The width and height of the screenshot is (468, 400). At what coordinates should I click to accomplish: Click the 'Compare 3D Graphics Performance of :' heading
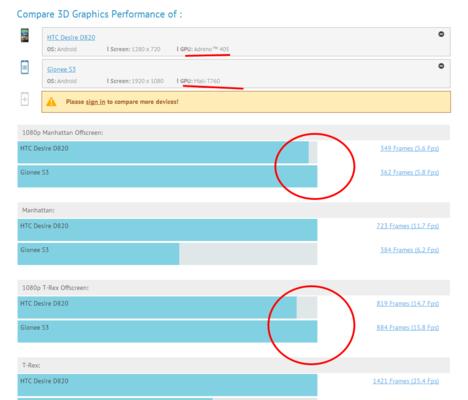point(99,14)
